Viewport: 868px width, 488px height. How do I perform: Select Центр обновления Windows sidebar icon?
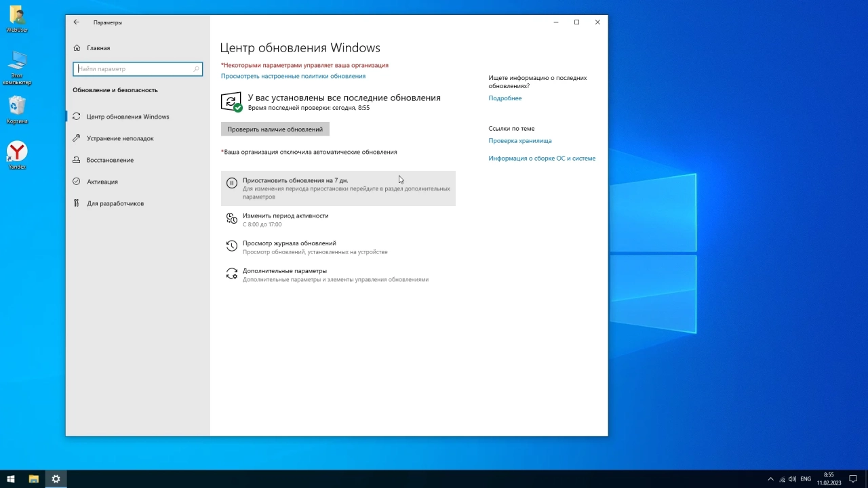coord(77,117)
